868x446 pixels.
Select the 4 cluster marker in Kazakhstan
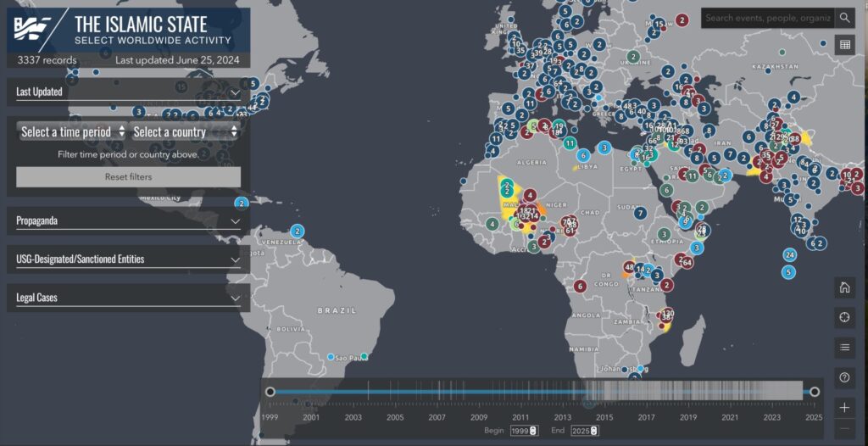point(793,97)
